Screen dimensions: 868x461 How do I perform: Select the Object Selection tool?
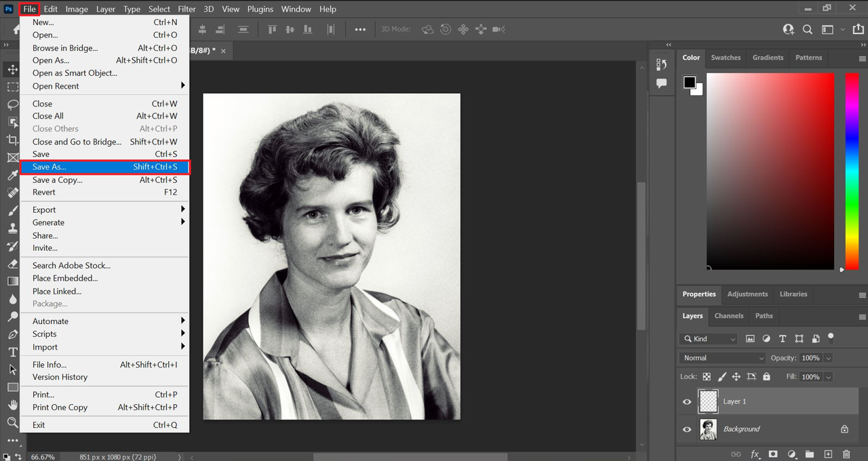click(x=13, y=122)
